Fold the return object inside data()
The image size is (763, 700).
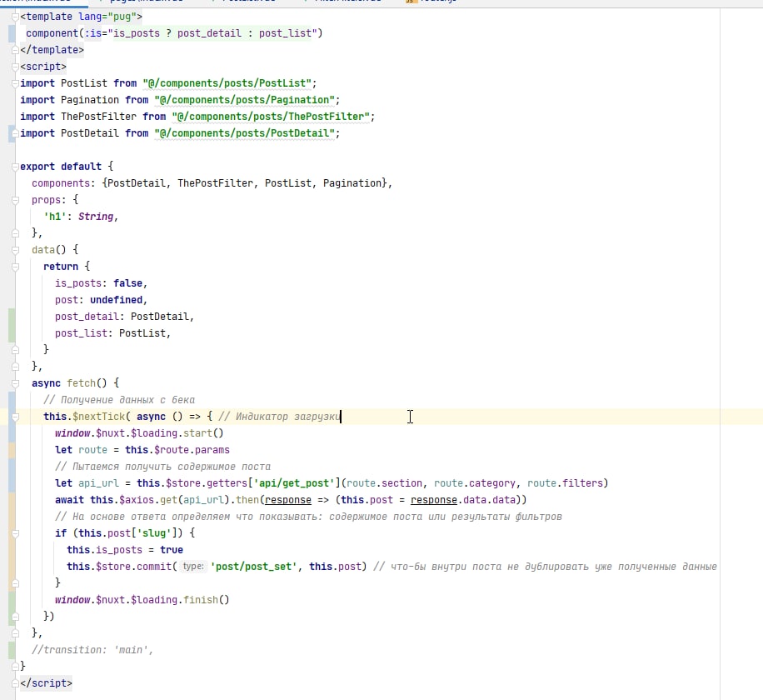(x=15, y=267)
